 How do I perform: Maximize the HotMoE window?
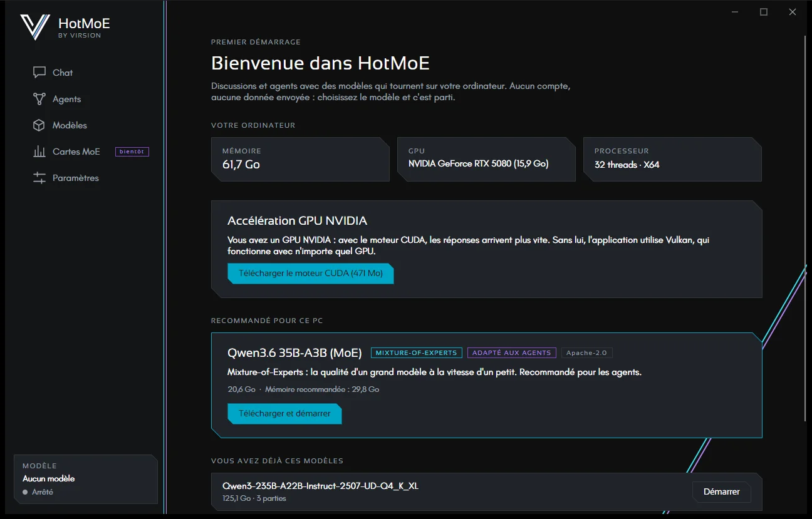click(x=764, y=12)
